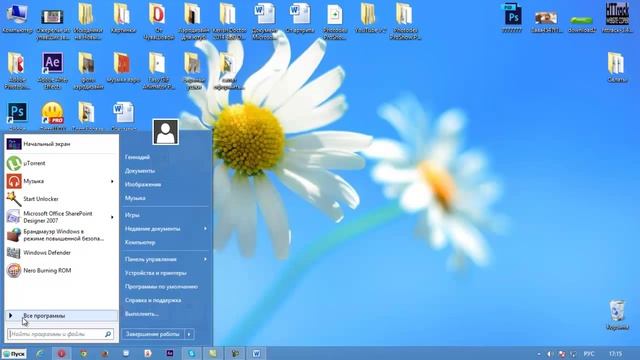640x360 pixels.
Task: Open the Выполнить... dialog
Action: (142, 314)
